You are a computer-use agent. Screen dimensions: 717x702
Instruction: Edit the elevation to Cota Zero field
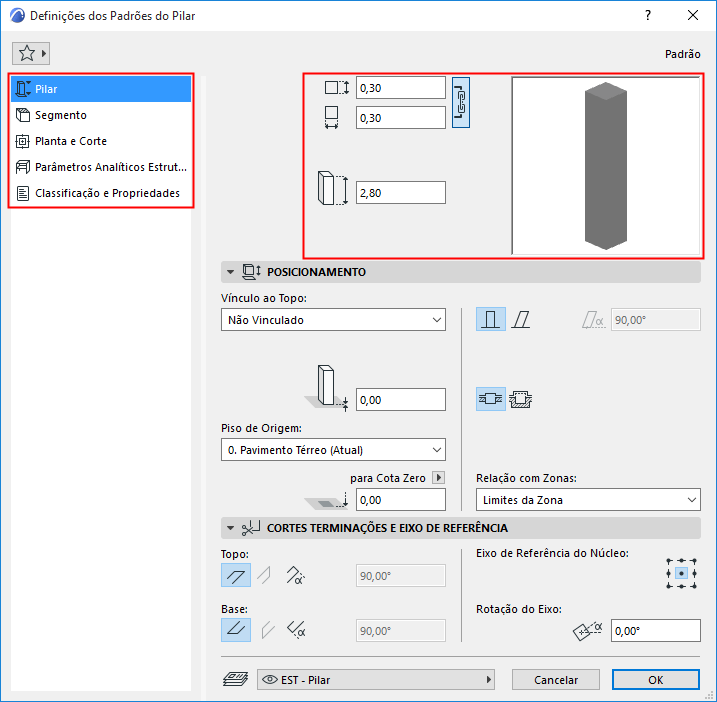[x=401, y=499]
